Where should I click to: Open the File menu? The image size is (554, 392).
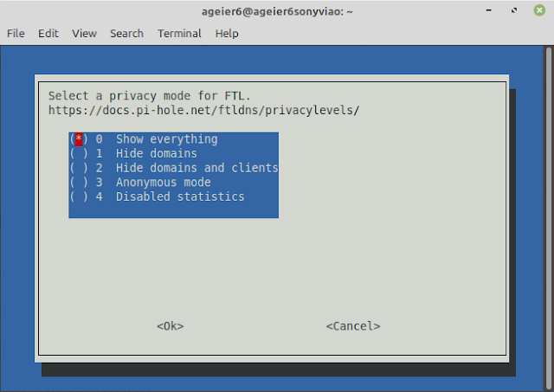pyautogui.click(x=16, y=34)
